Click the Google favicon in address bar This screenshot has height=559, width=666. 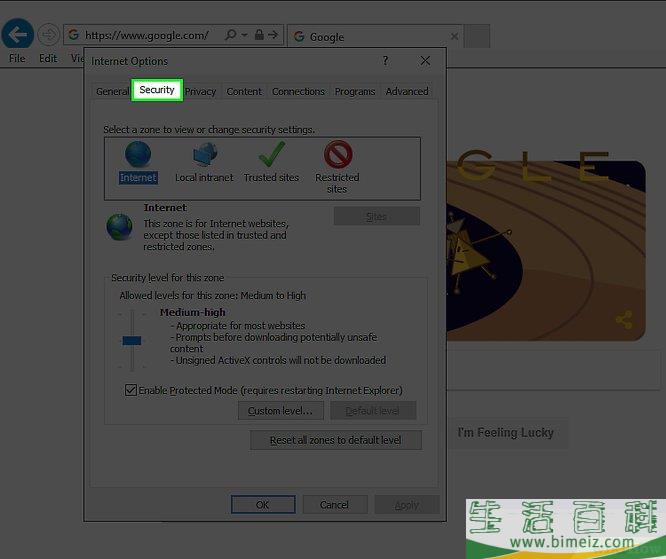point(73,34)
